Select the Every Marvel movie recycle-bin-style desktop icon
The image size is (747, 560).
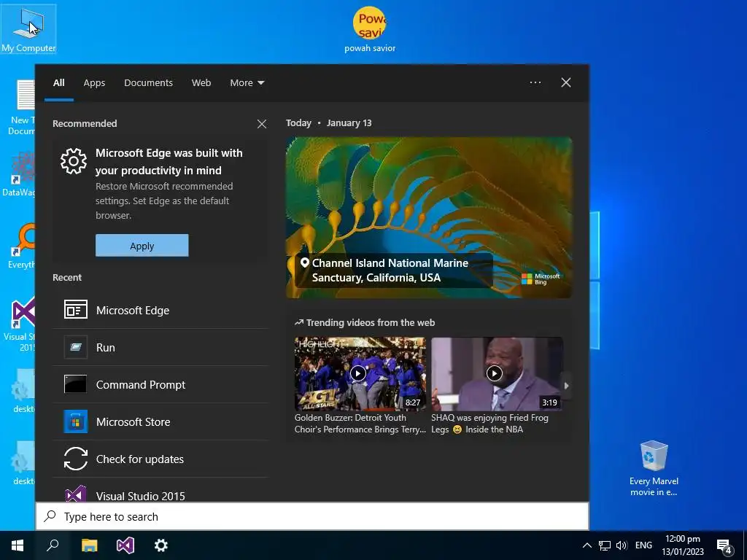coord(654,468)
